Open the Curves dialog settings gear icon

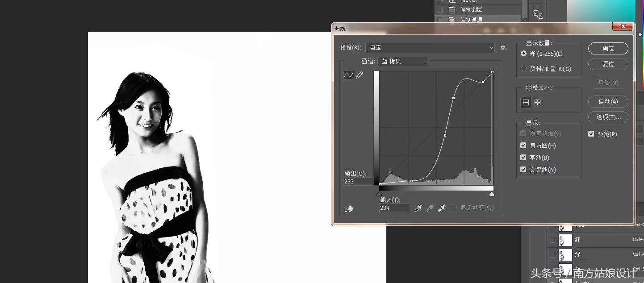[x=503, y=47]
